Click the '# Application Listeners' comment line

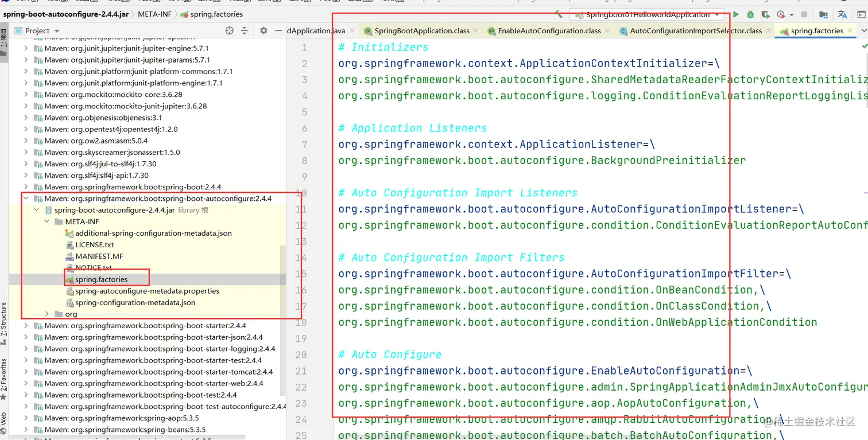point(412,128)
